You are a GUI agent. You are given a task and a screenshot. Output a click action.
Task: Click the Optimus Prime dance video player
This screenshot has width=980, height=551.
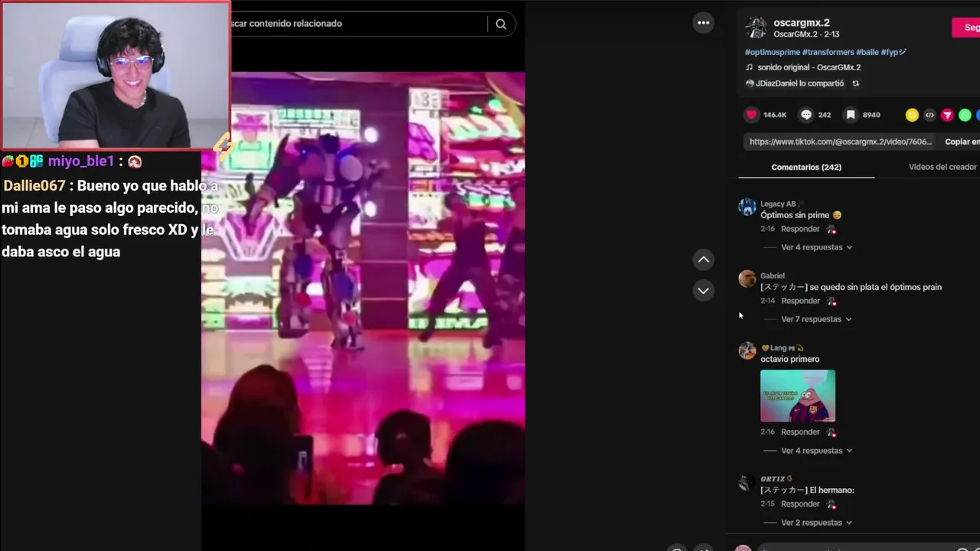click(x=363, y=289)
